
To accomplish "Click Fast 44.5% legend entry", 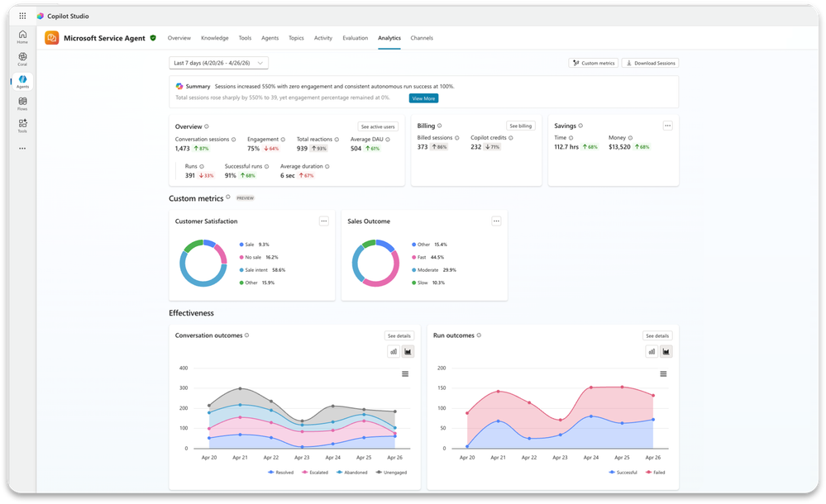I will pos(427,258).
